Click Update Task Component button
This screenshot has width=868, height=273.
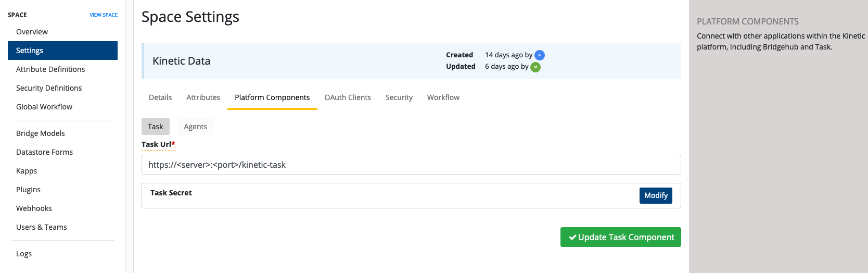(621, 237)
